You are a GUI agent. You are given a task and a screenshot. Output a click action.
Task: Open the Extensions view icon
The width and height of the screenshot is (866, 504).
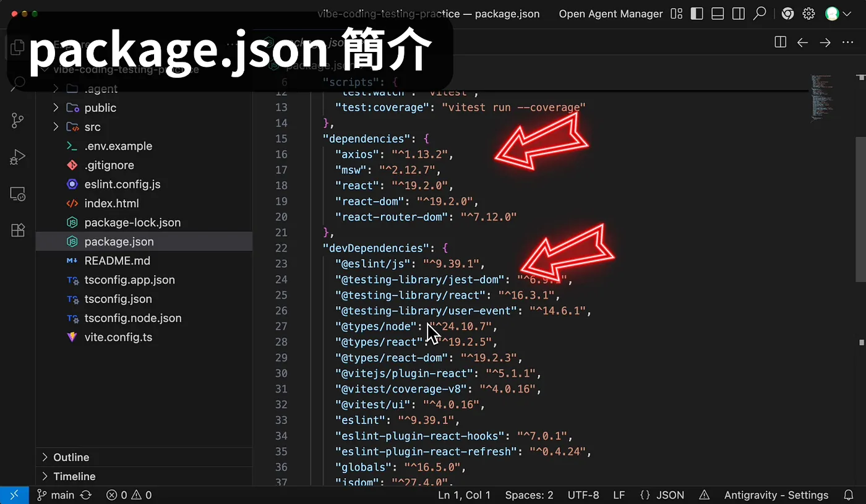[x=17, y=231]
